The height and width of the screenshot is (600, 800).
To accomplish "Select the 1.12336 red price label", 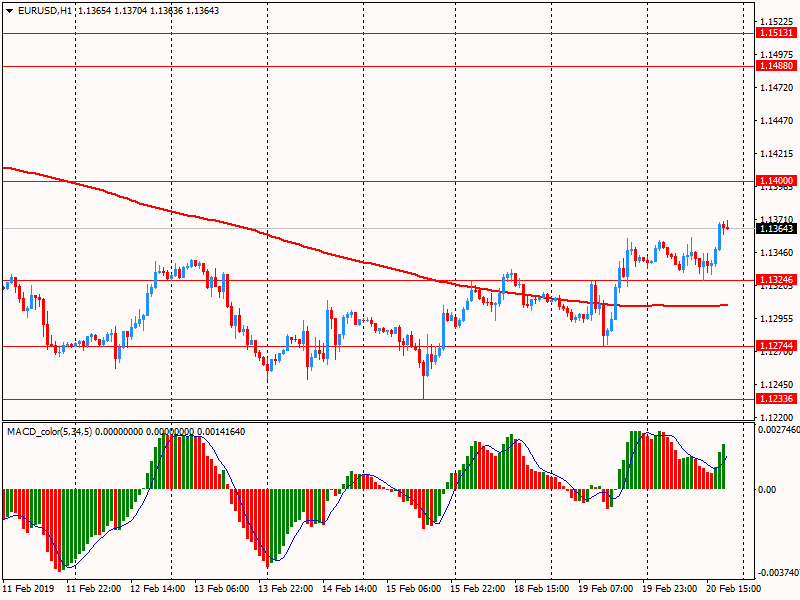I will click(776, 399).
